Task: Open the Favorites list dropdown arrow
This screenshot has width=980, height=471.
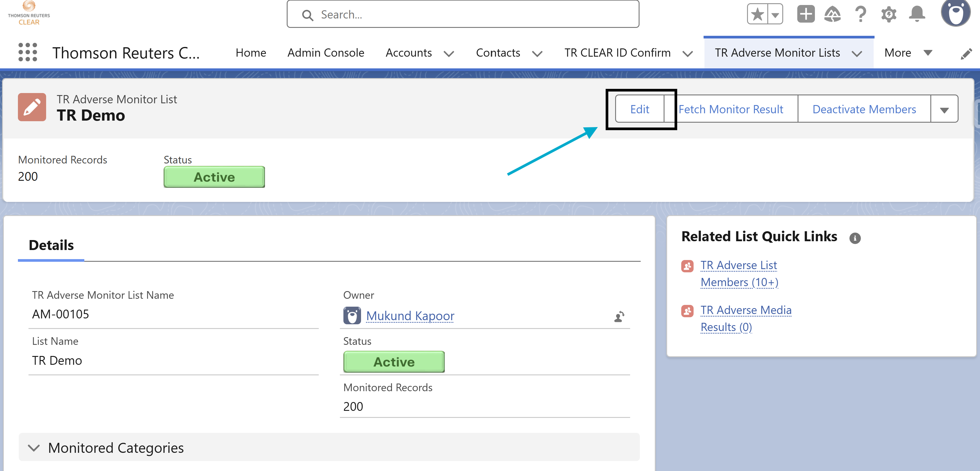Action: click(x=775, y=14)
